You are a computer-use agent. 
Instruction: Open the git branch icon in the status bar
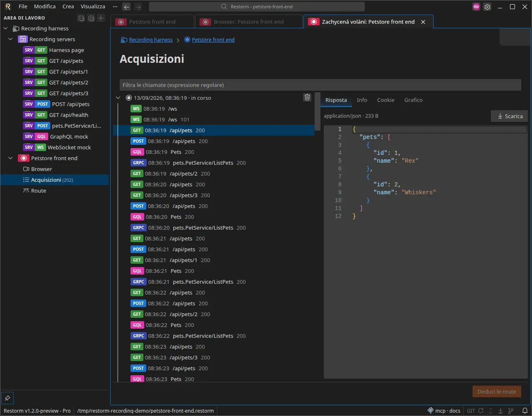click(x=511, y=411)
